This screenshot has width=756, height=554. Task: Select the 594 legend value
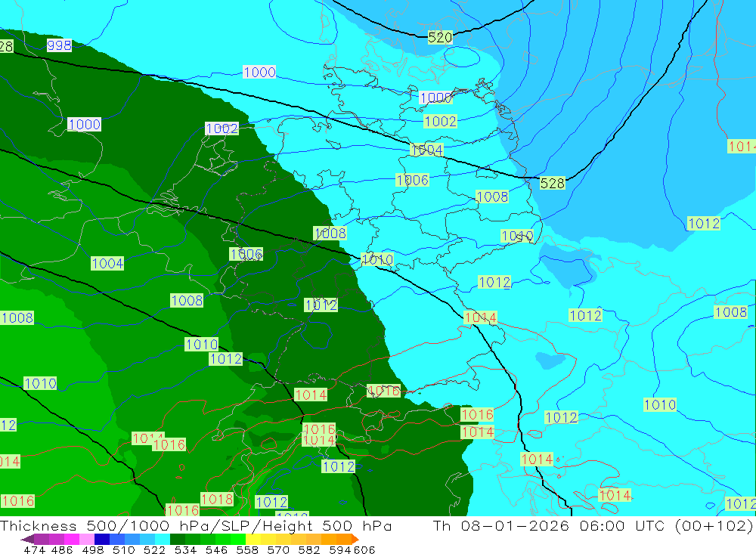click(340, 549)
